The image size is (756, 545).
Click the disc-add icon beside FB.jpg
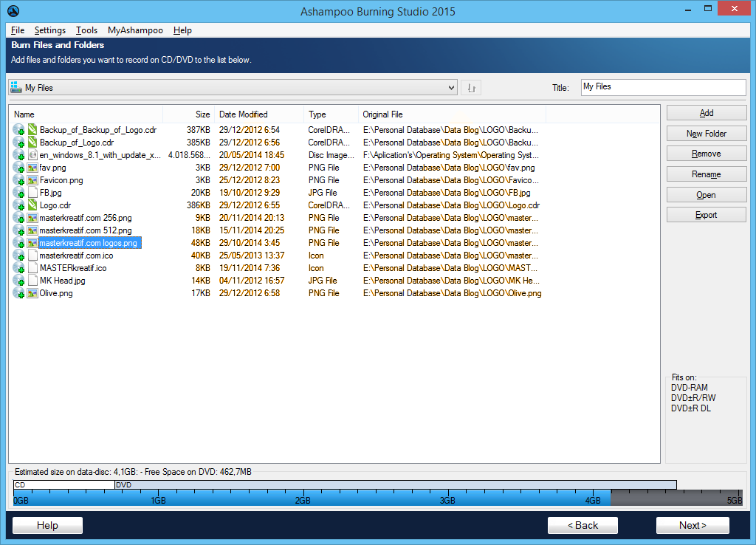pos(18,193)
